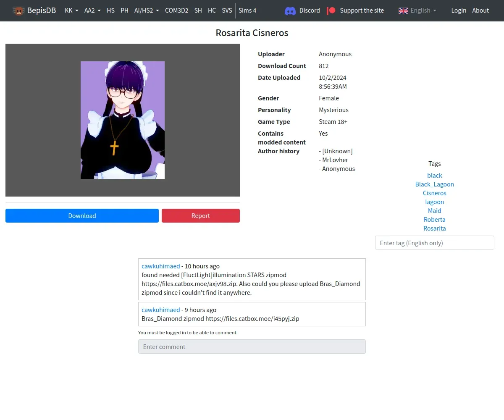Open the HC section
The height and width of the screenshot is (420, 504).
tap(212, 10)
